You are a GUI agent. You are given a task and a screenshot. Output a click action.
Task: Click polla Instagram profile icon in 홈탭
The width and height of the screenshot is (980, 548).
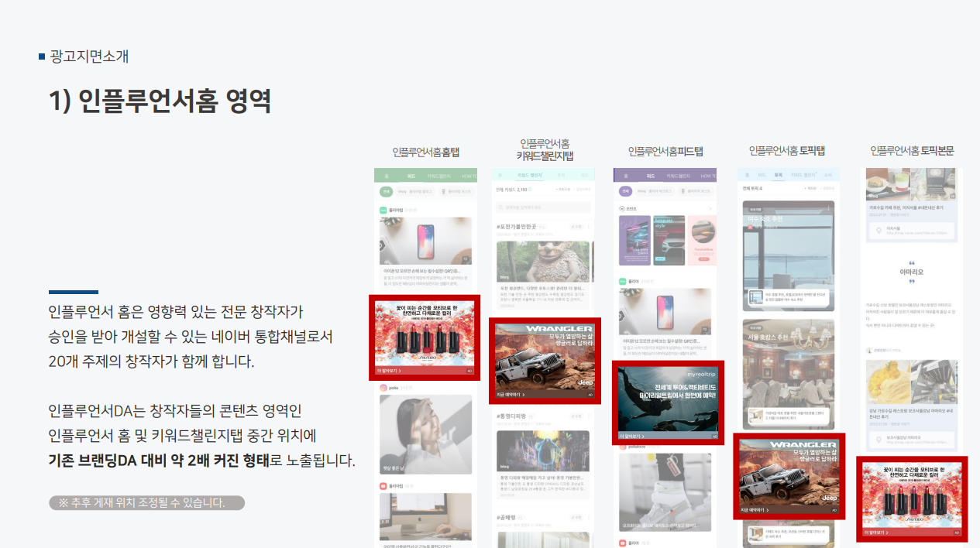point(383,387)
